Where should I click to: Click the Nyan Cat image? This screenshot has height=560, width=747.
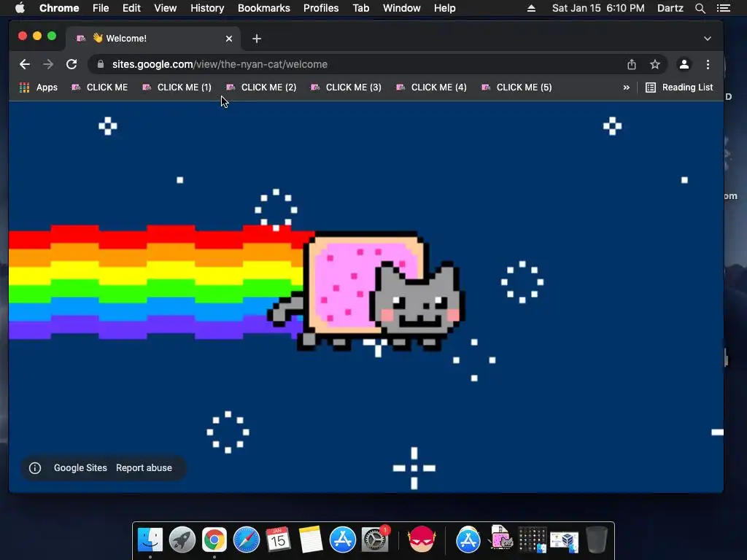tap(366, 292)
